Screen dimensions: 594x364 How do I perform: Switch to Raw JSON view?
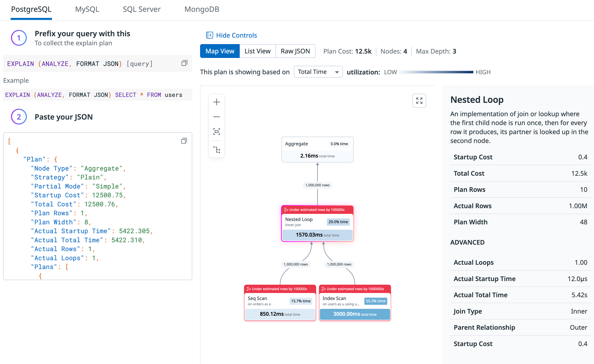[x=295, y=51]
